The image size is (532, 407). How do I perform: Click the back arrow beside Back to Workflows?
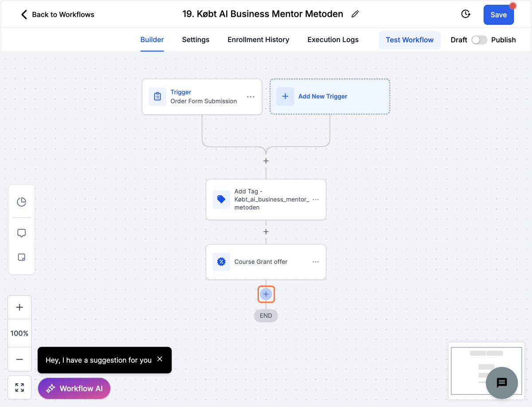(24, 15)
